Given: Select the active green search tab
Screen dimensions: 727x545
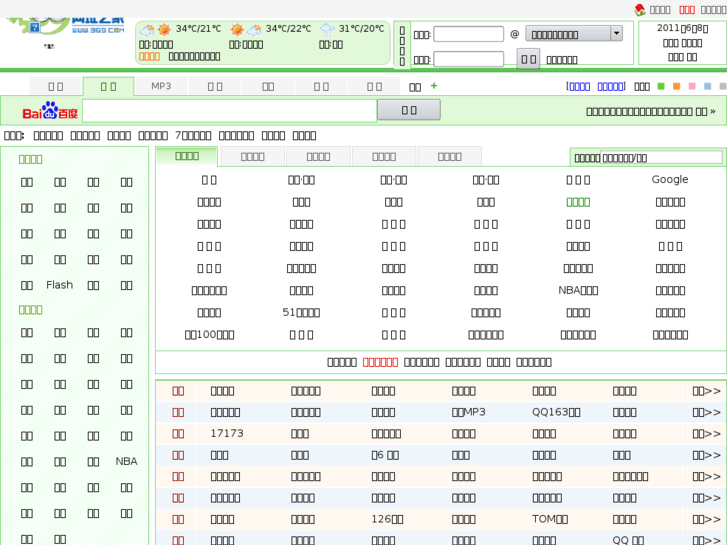Looking at the screenshot, I should pyautogui.click(x=108, y=86).
